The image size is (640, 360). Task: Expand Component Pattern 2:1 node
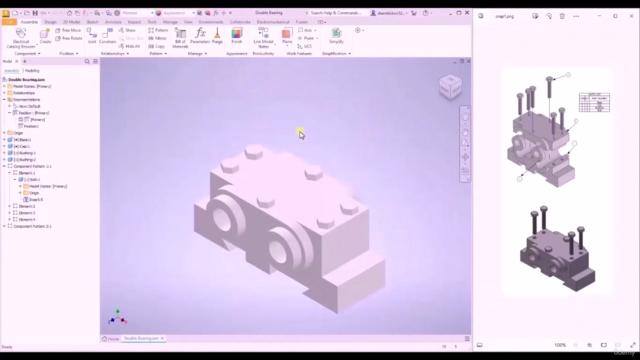point(4,226)
